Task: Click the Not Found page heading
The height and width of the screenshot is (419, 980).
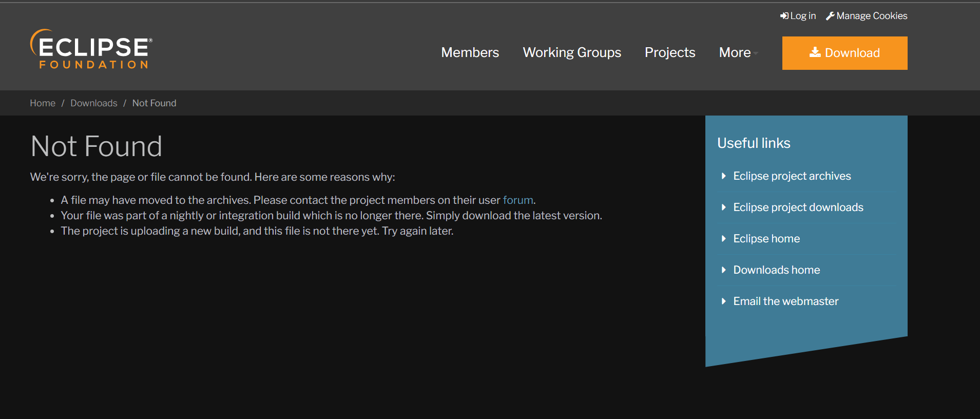Action: pyautogui.click(x=97, y=146)
